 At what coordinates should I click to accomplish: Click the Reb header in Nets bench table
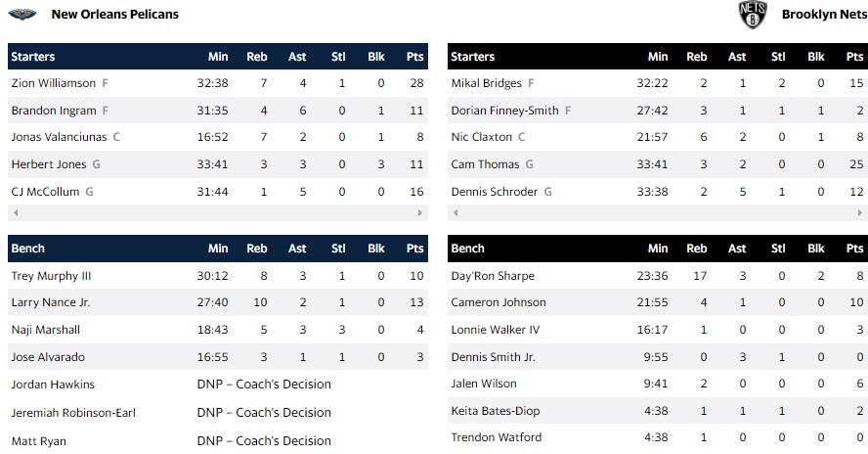coord(697,249)
